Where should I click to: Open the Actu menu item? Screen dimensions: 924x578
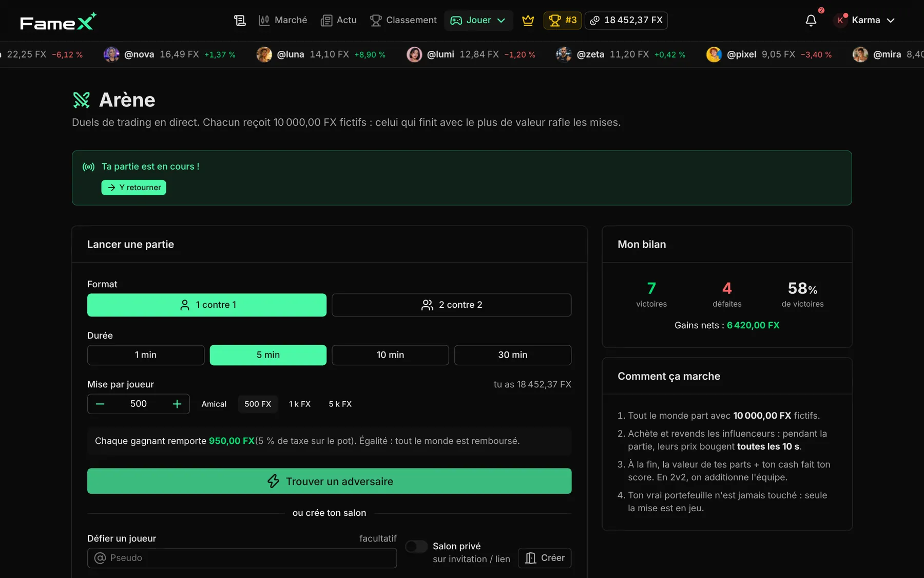[x=339, y=21]
